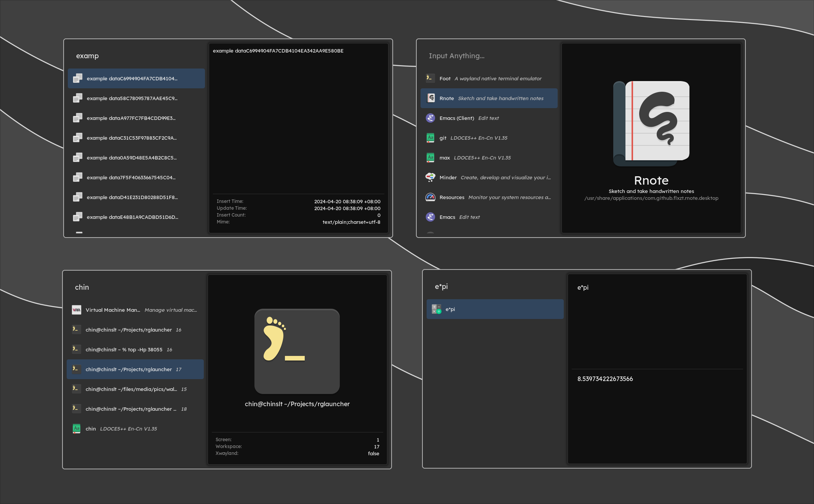The height and width of the screenshot is (504, 814).
Task: Click the large Rnote notebook preview image
Action: coord(651,124)
